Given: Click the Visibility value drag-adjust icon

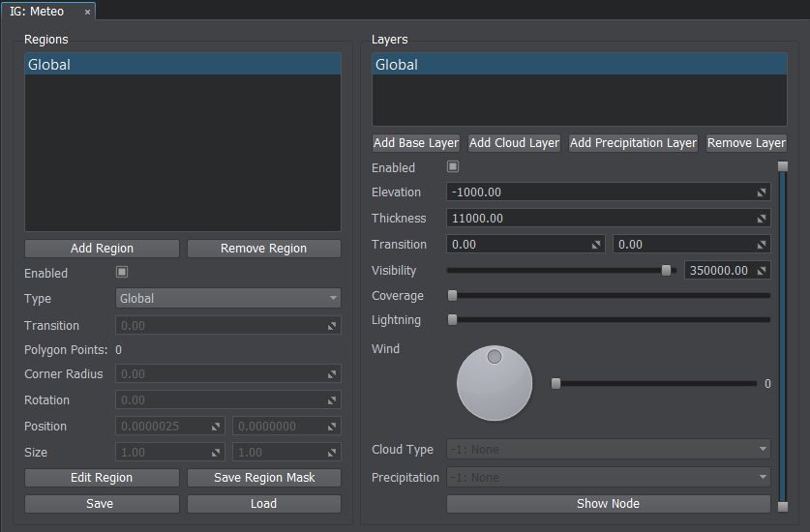Looking at the screenshot, I should click(x=763, y=271).
